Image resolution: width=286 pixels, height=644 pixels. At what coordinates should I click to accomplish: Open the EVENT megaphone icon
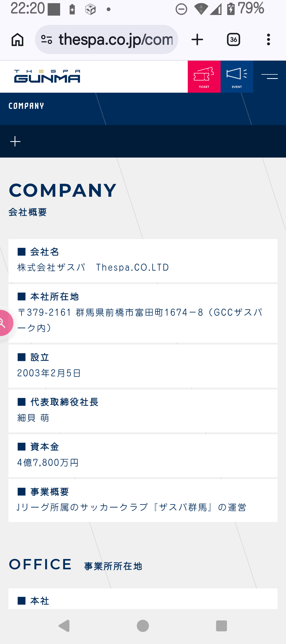point(237,77)
